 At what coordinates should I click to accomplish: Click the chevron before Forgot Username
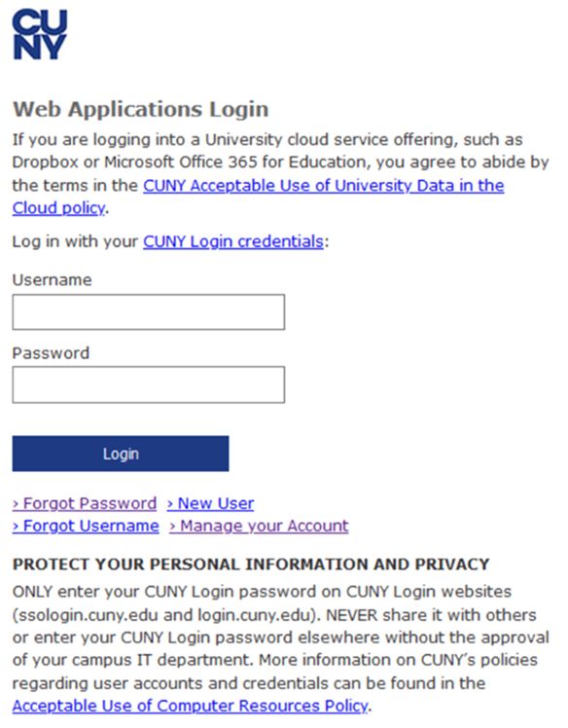[16, 527]
